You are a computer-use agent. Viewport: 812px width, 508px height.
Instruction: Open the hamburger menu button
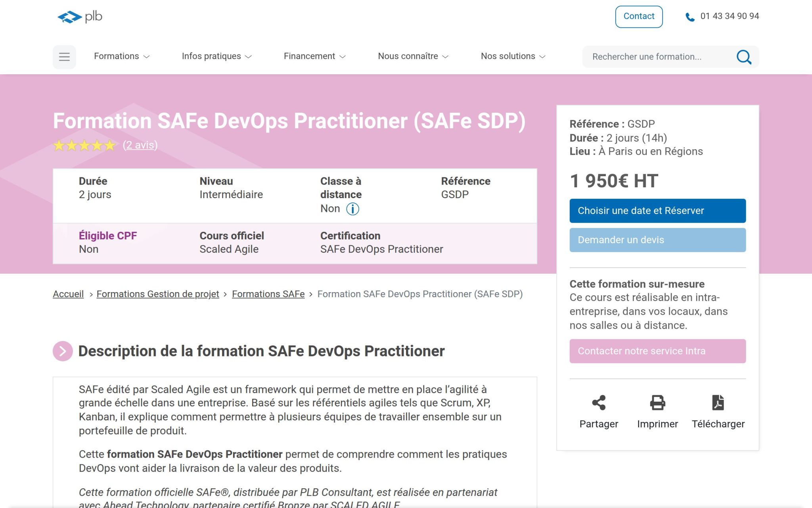[64, 57]
